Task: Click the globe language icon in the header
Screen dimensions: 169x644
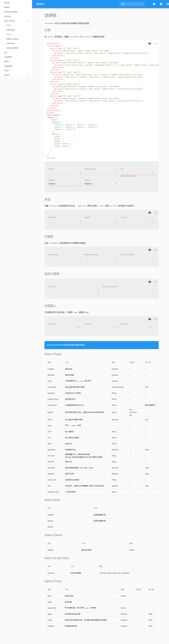Action: 161,4
